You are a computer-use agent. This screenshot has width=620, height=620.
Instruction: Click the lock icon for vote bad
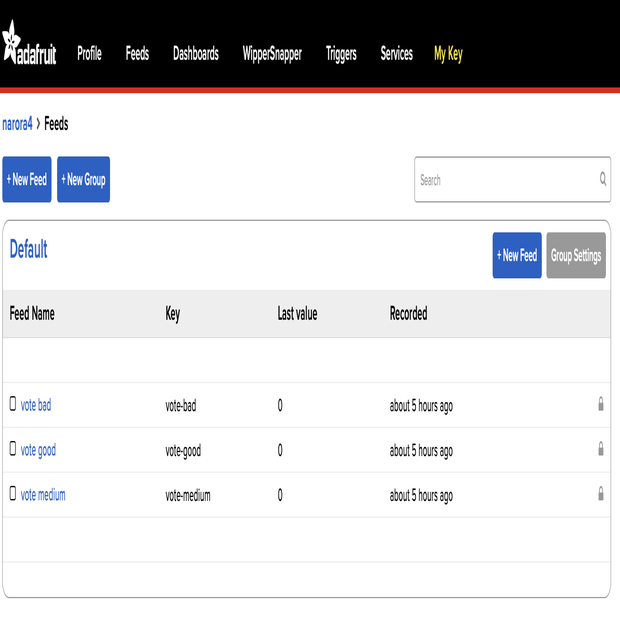[600, 404]
